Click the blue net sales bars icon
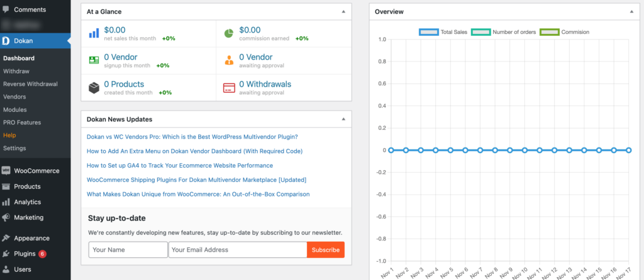The height and width of the screenshot is (280, 644). [x=94, y=33]
